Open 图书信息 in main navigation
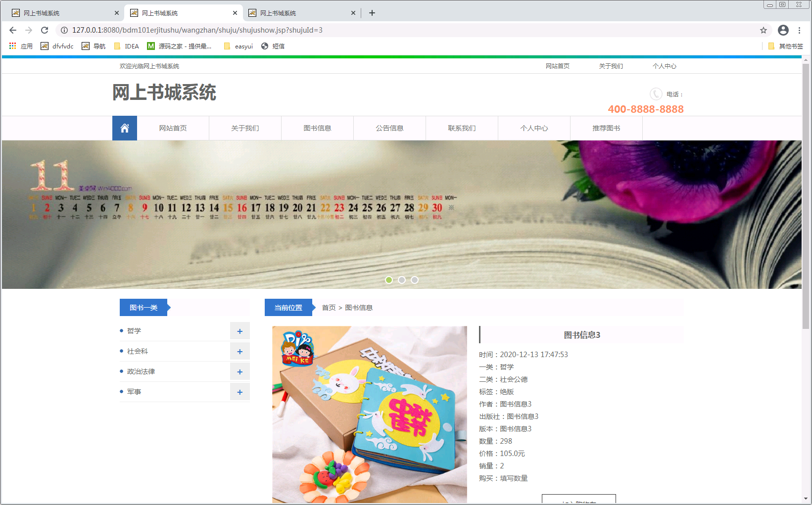 [318, 128]
